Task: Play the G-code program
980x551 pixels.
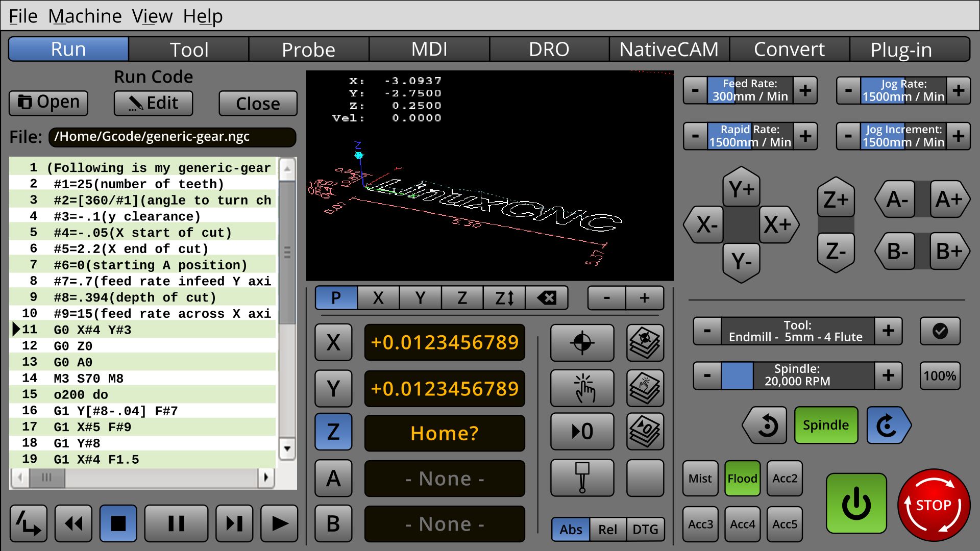Action: (279, 523)
